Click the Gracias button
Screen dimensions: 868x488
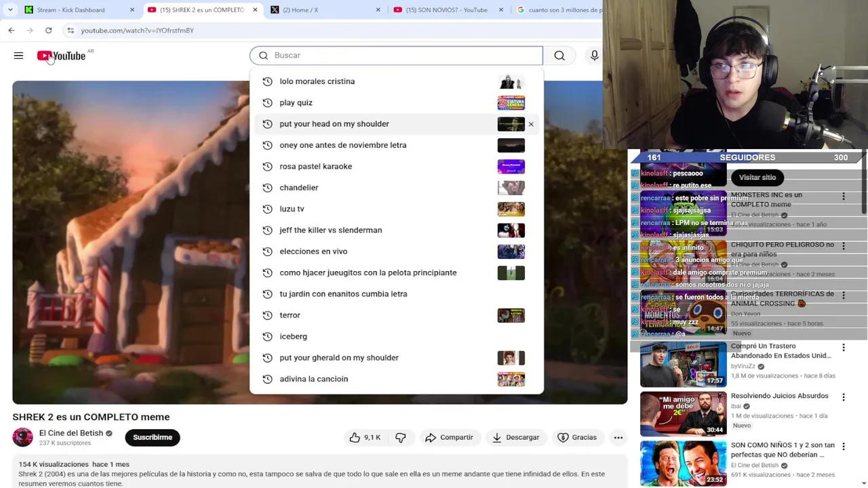point(577,437)
